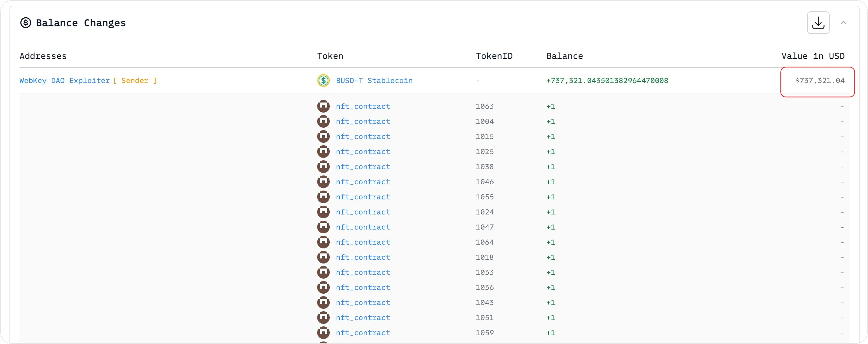Select the +737,321.043501382964470008 balance value
The height and width of the screenshot is (344, 868).
pyautogui.click(x=607, y=80)
